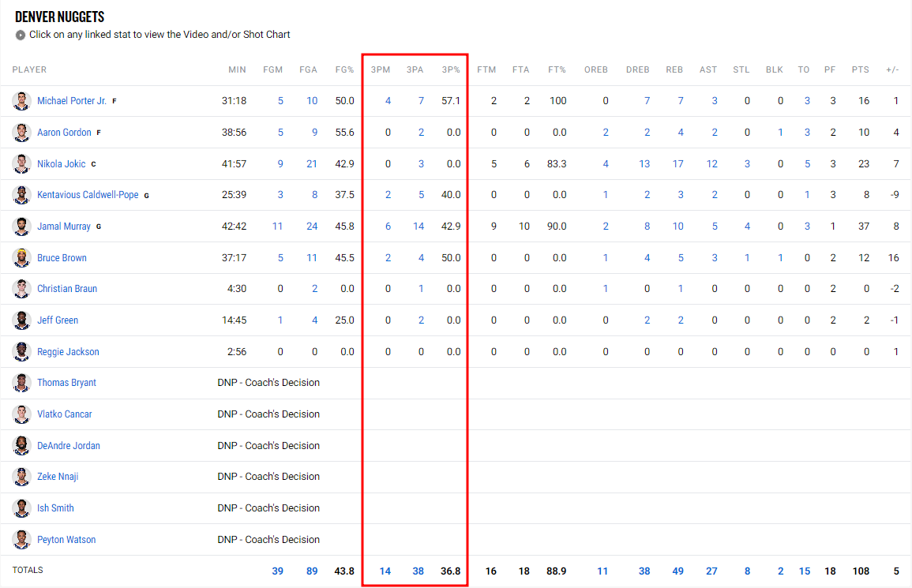Open Christian Braun's player link
The width and height of the screenshot is (912, 588).
pos(67,289)
